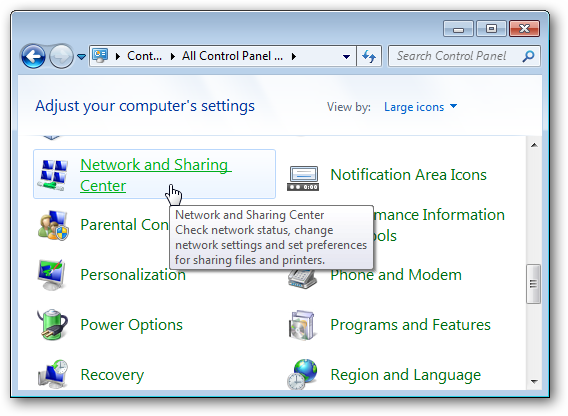
Task: Open the Power Options battery icon
Action: pos(52,324)
